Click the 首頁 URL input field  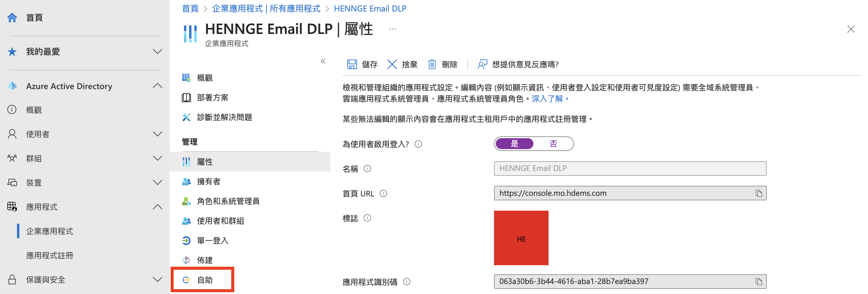tap(630, 193)
